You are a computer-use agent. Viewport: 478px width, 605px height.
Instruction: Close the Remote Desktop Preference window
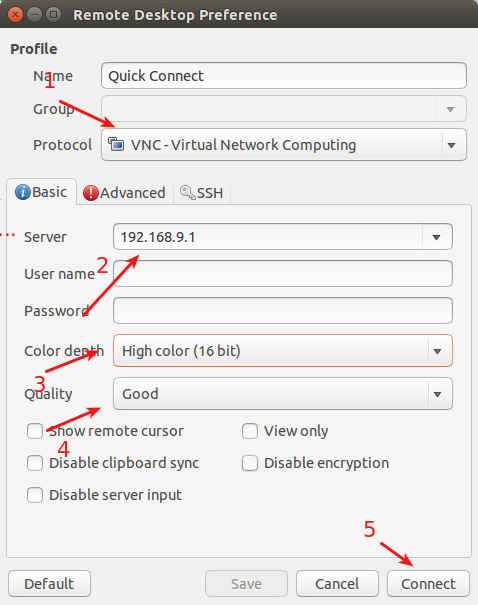point(15,15)
